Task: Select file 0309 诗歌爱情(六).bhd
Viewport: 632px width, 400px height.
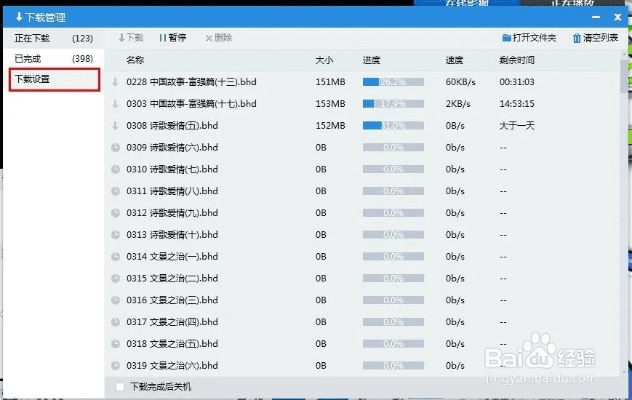Action: click(172, 147)
